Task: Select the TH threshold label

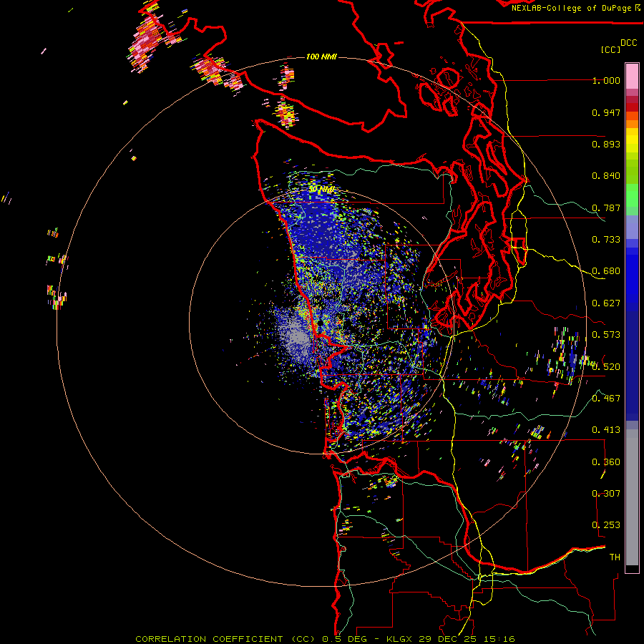Action: [x=615, y=557]
